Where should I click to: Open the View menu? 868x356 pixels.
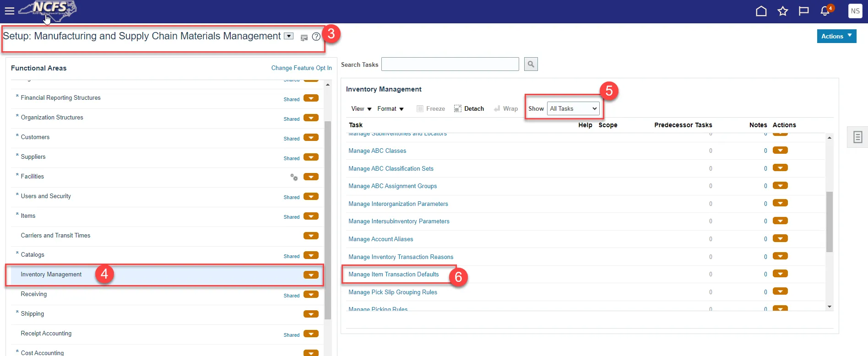(361, 108)
